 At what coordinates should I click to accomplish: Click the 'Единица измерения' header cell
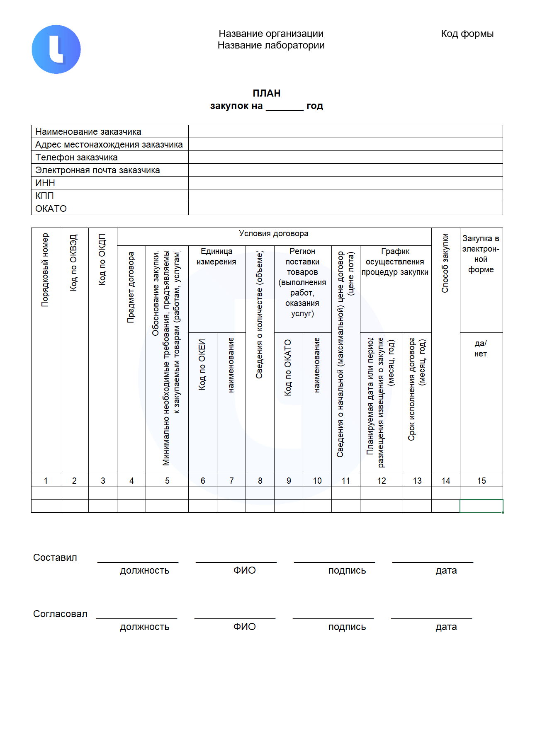pos(217,289)
